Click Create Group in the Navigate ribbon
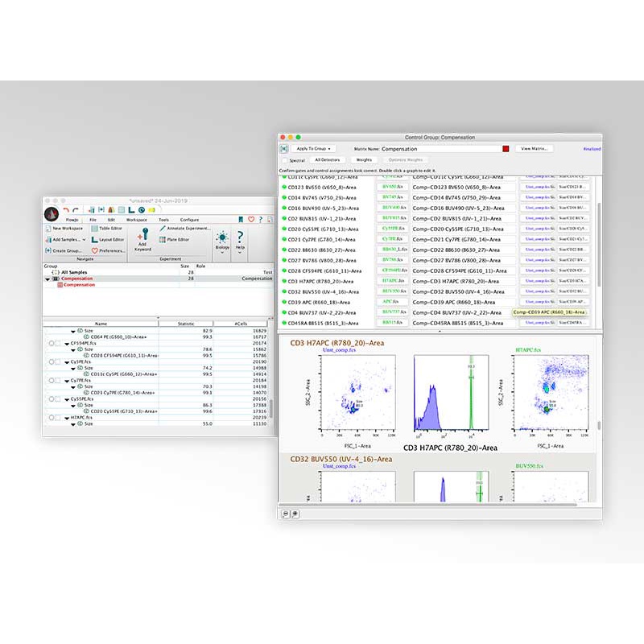Screen dimensions: 644x644 tap(64, 250)
